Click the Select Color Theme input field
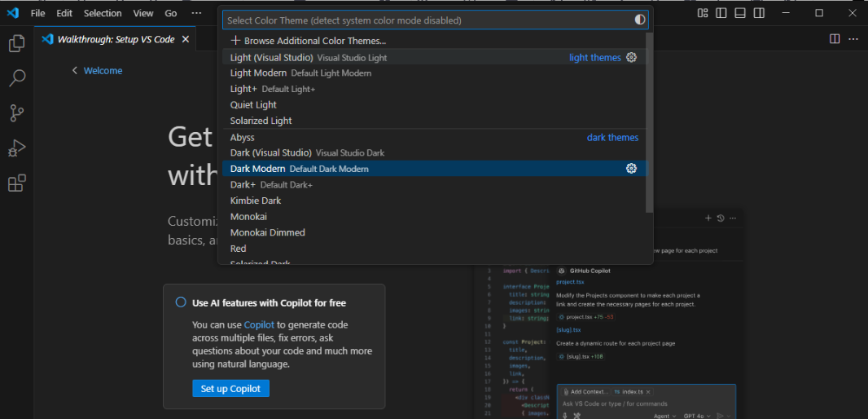 (435, 20)
